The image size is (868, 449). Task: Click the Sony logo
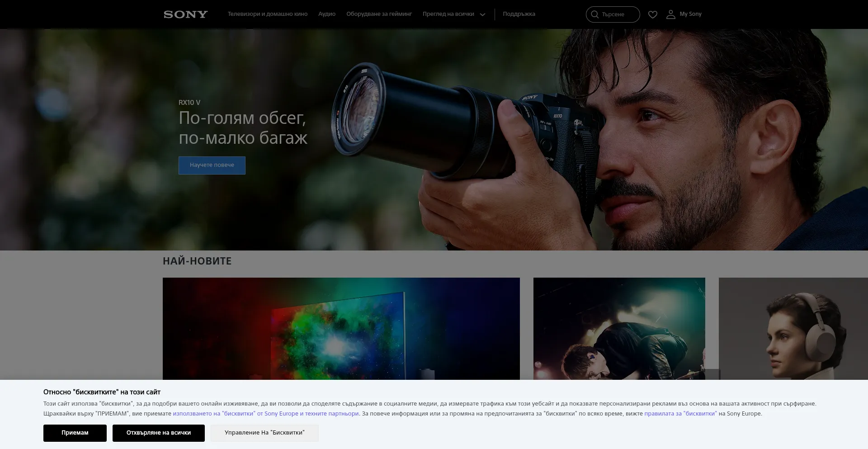coord(185,14)
